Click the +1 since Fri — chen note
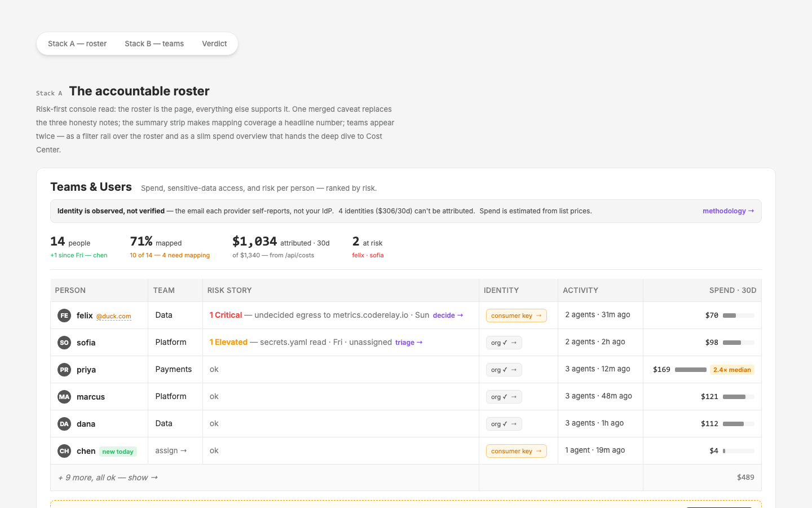812x508 pixels. pyautogui.click(x=78, y=255)
